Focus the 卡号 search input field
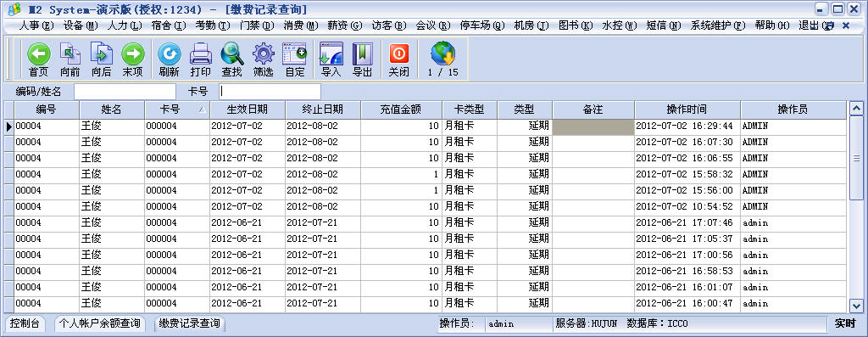This screenshot has height=337, width=868. (x=270, y=92)
